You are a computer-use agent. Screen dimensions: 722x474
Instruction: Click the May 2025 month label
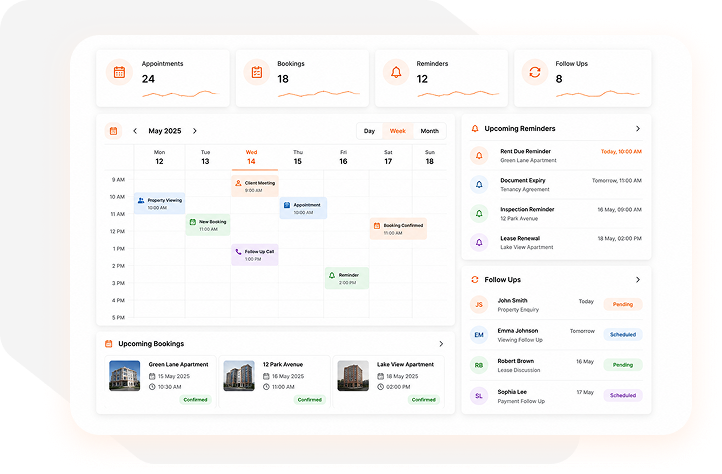coord(165,131)
